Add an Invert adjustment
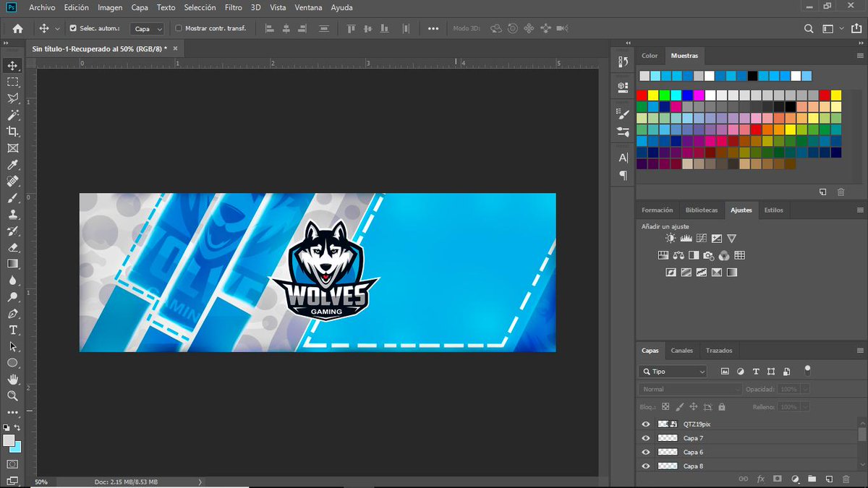This screenshot has height=488, width=868. coord(671,273)
